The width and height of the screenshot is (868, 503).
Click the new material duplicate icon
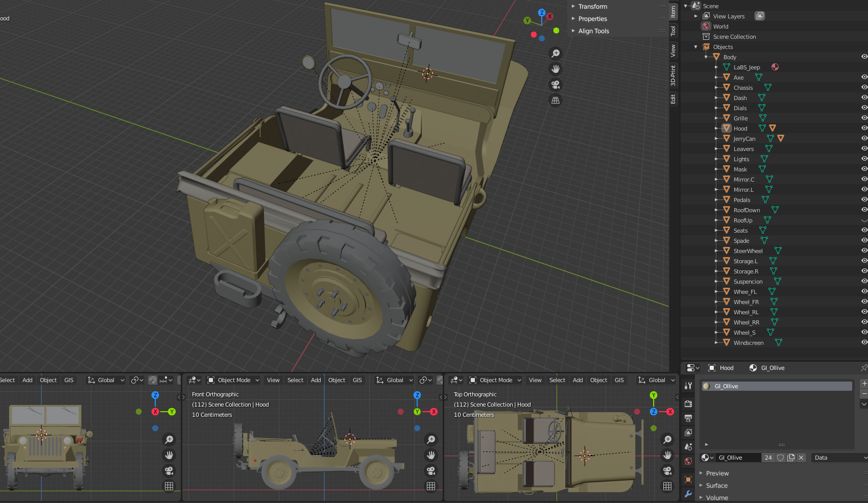(x=791, y=458)
